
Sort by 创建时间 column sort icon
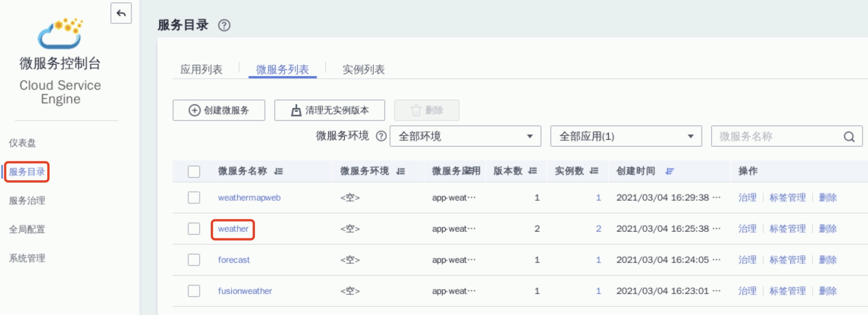(x=669, y=171)
